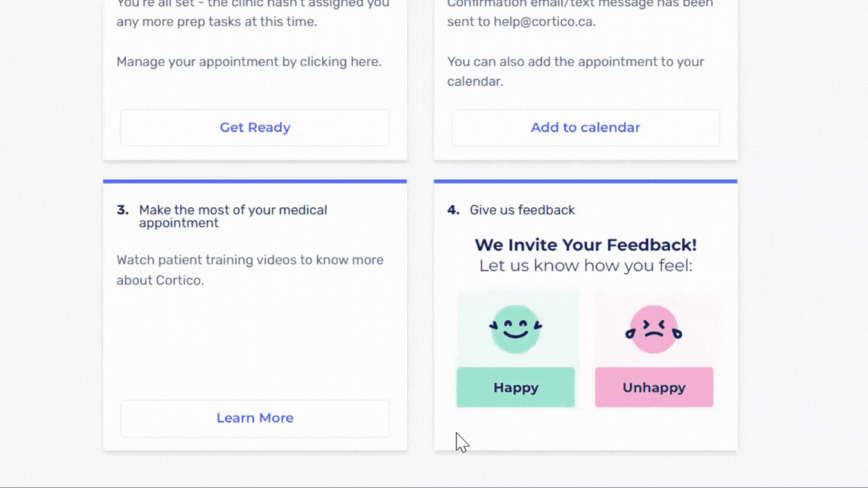868x488 pixels.
Task: Click the green smiley face icon
Action: [516, 329]
